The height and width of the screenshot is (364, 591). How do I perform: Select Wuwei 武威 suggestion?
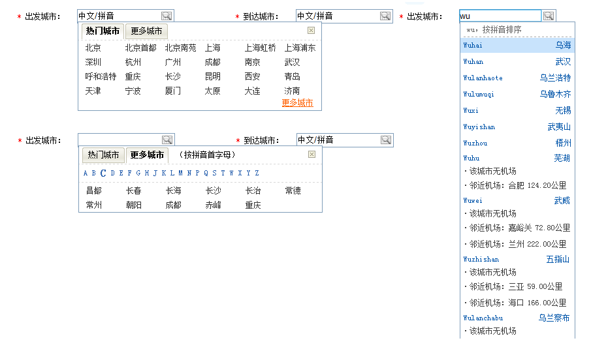tap(517, 201)
